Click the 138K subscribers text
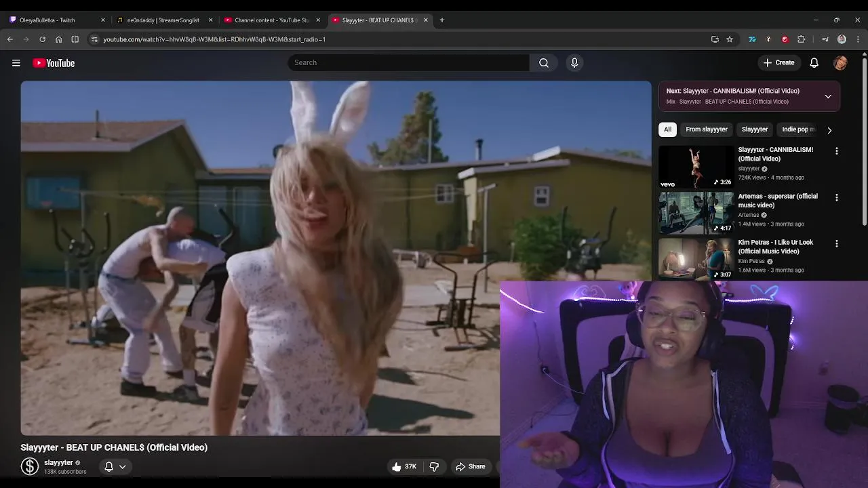868x488 pixels. click(x=65, y=472)
